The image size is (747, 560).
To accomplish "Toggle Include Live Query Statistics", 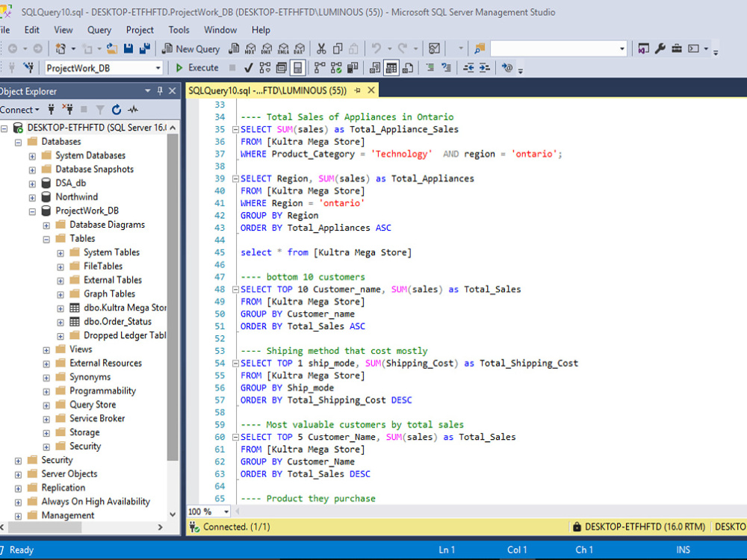I will (336, 68).
